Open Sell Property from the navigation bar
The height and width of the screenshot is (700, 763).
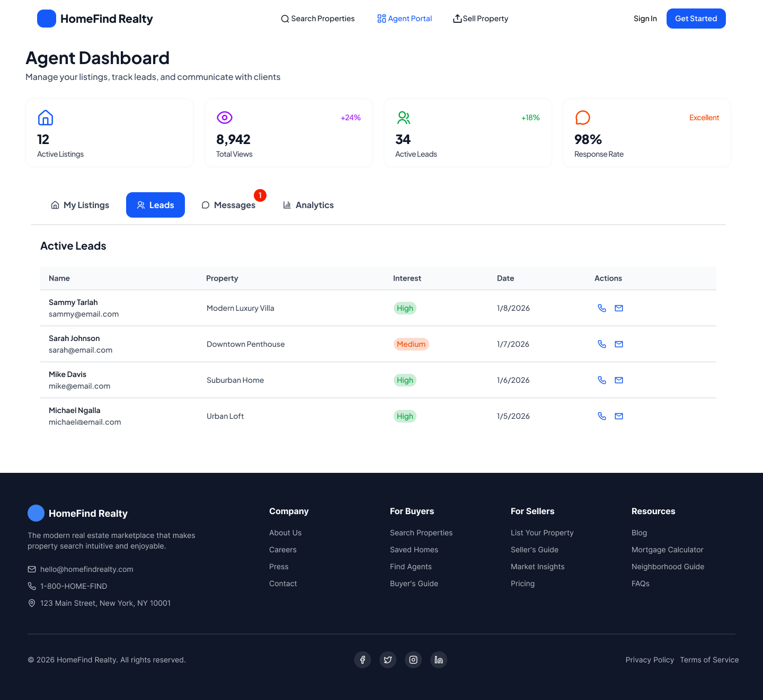tap(481, 19)
